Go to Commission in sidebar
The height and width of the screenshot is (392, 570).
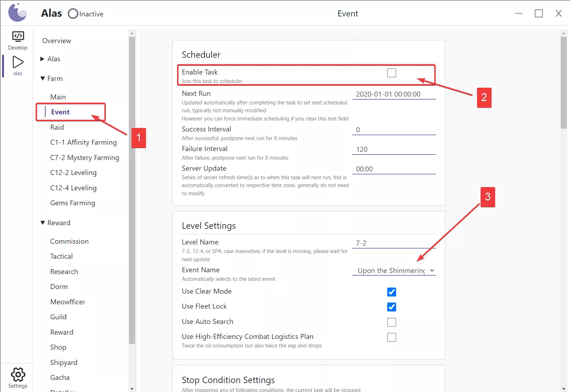(69, 241)
